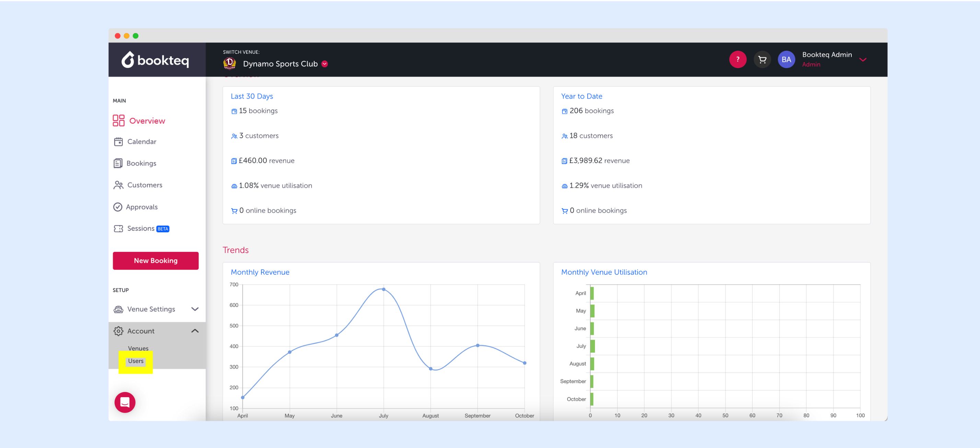980x448 pixels.
Task: Click the Calendar sidebar icon
Action: tap(118, 141)
